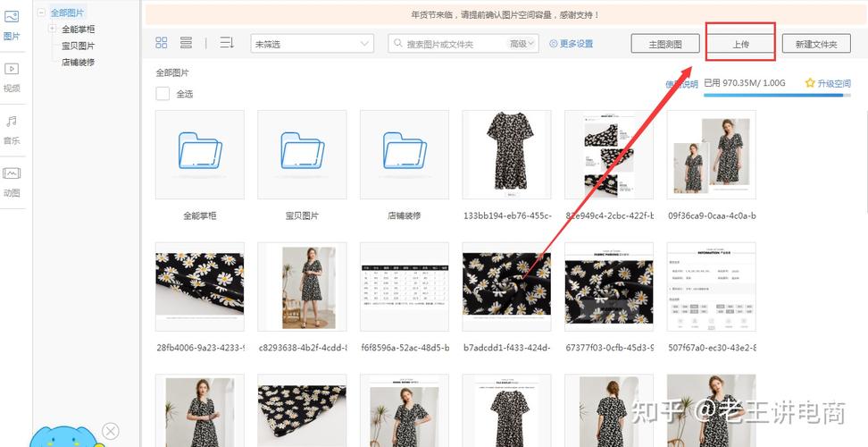Click the 升级空间 star icon
This screenshot has height=447, width=868.
[x=810, y=83]
